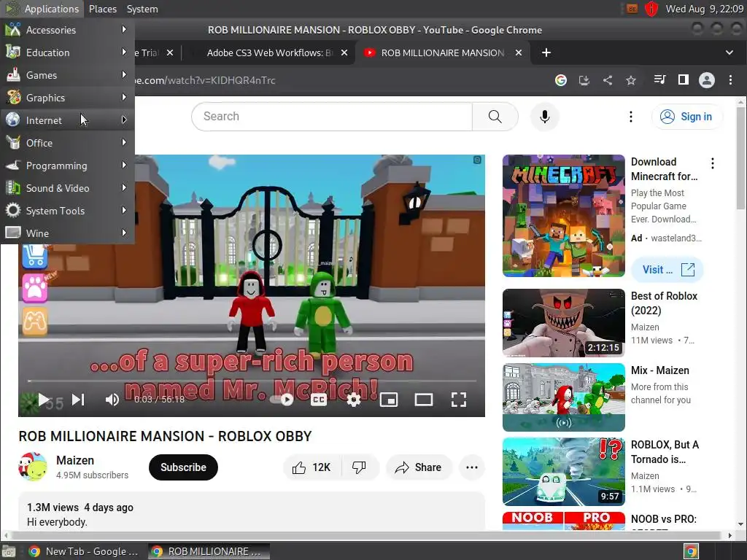Install or download page icon in address bar
The height and width of the screenshot is (560, 747).
584,80
